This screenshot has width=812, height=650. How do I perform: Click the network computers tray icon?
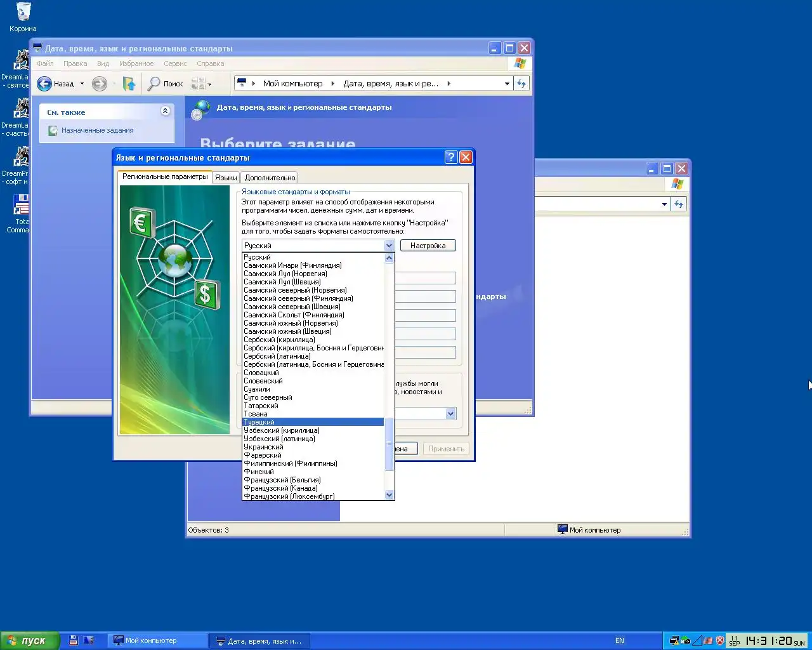(x=674, y=641)
